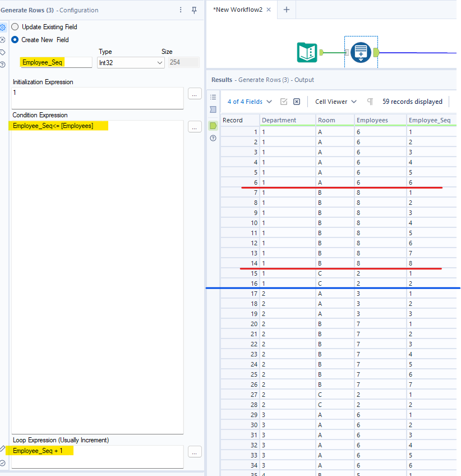This screenshot has width=461, height=476.
Task: Select the Generate Rows tool on canvas
Action: pos(361,52)
